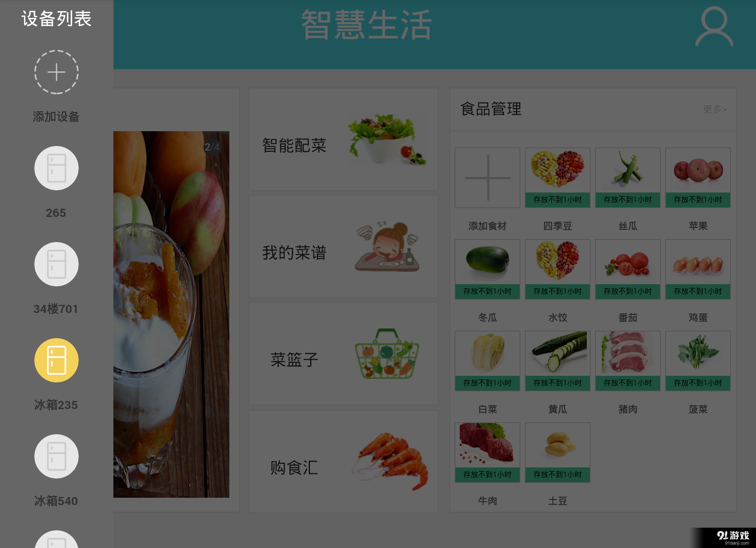Select the 番茄 tomato food item

click(x=628, y=269)
